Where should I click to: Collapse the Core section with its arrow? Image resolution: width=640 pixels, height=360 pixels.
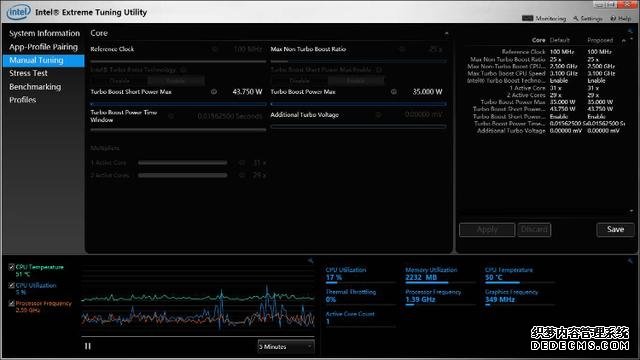[446, 33]
